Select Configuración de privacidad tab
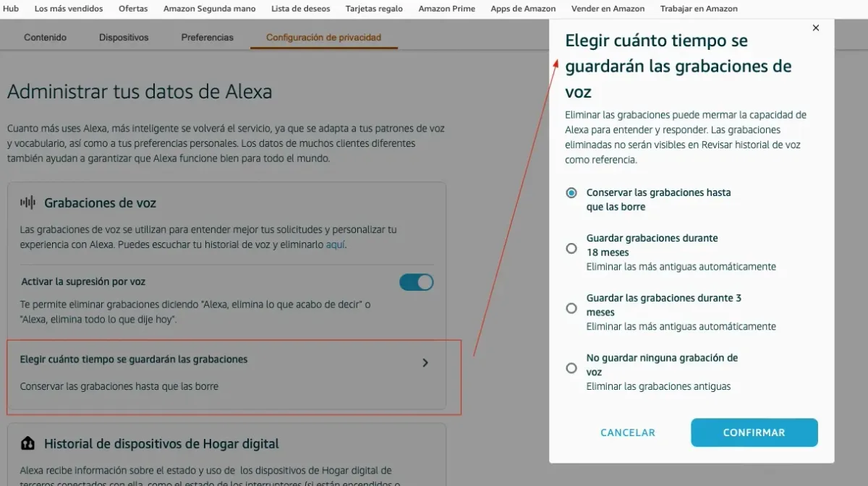Image resolution: width=868 pixels, height=486 pixels. pyautogui.click(x=323, y=37)
